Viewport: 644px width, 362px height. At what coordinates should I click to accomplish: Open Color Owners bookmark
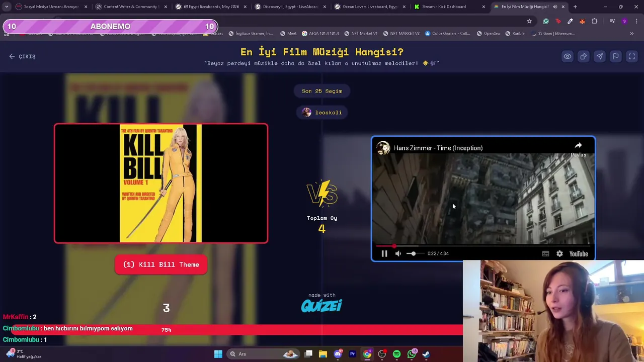coord(448,34)
